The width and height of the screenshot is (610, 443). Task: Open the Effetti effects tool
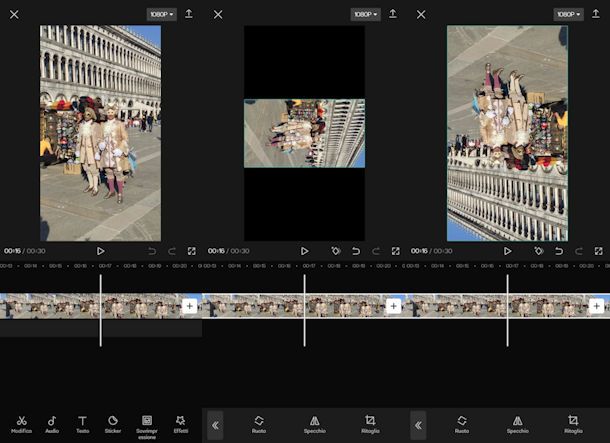[x=181, y=424]
